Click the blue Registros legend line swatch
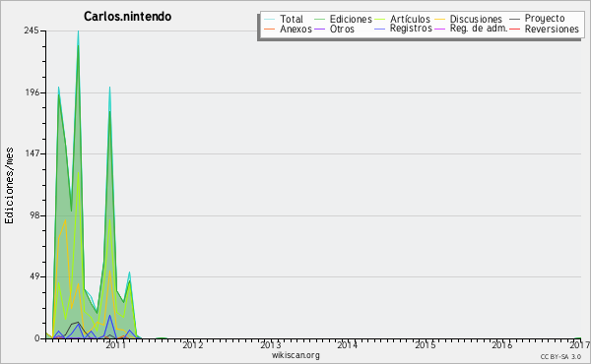The image size is (591, 364). point(380,29)
